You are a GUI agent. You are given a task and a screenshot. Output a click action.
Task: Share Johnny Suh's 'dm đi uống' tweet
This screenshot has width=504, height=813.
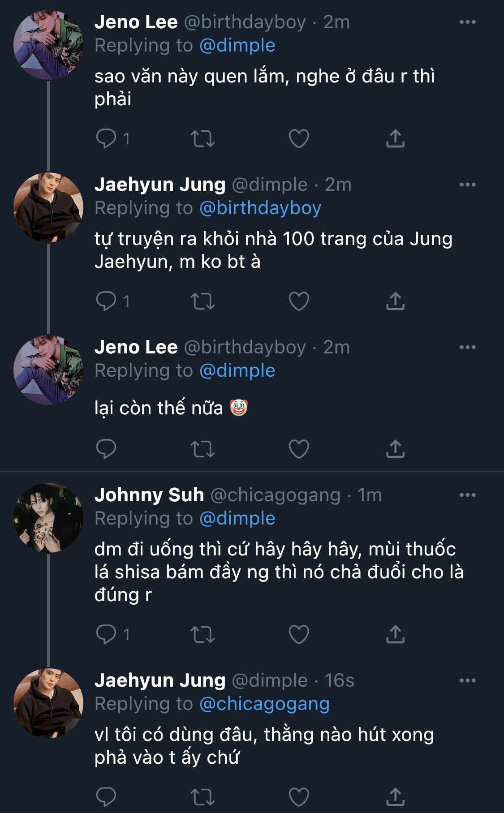point(395,634)
